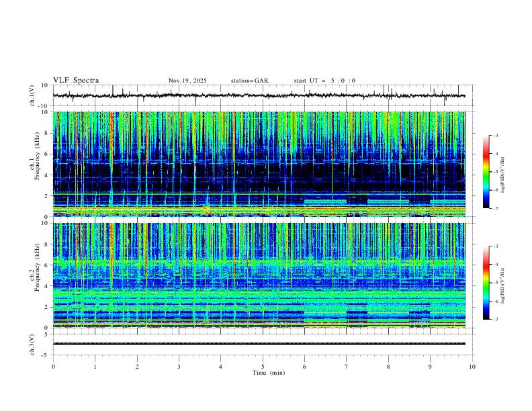Click the ch.3 black signal band
This screenshot has height=411, width=532.
[x=259, y=344]
